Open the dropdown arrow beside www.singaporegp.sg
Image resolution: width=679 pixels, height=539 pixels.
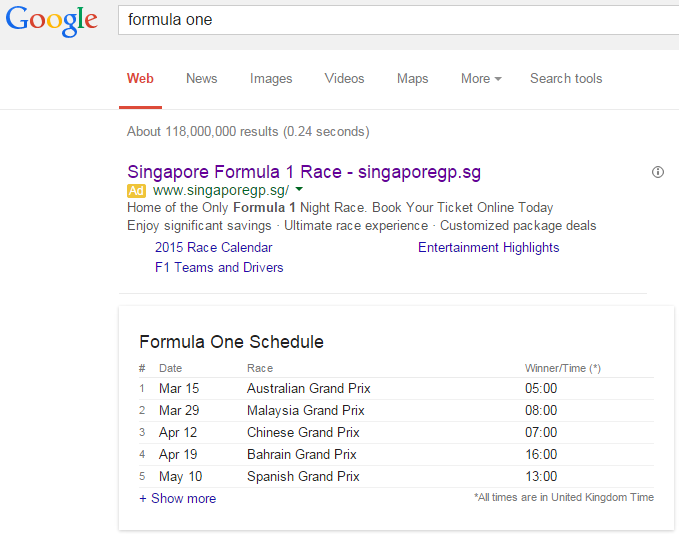[x=299, y=189]
